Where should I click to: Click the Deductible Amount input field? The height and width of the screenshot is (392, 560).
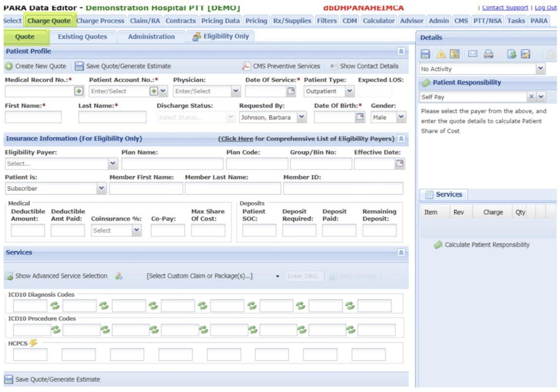tap(28, 230)
